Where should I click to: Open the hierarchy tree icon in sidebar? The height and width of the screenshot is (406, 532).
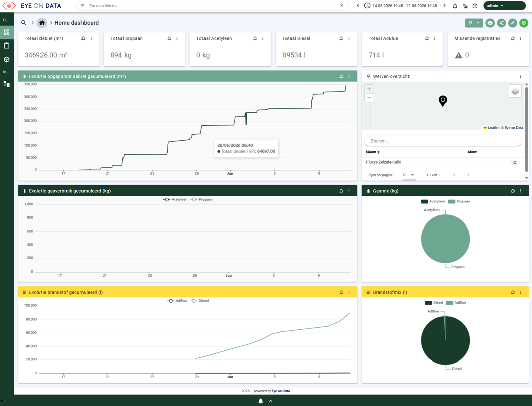coord(7,84)
